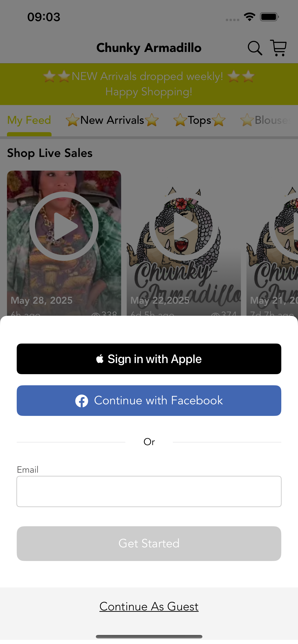
Task: Switch to the New Arrivals tab
Action: 112,120
